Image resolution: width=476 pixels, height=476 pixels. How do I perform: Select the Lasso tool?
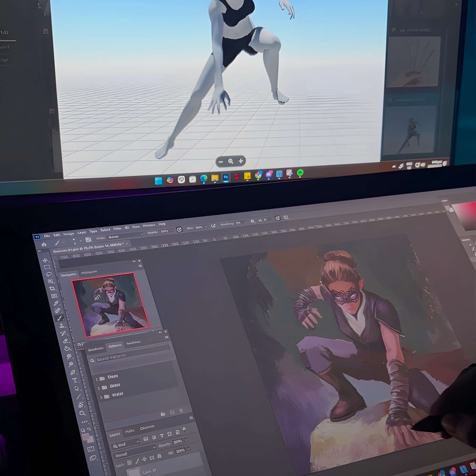point(49,274)
